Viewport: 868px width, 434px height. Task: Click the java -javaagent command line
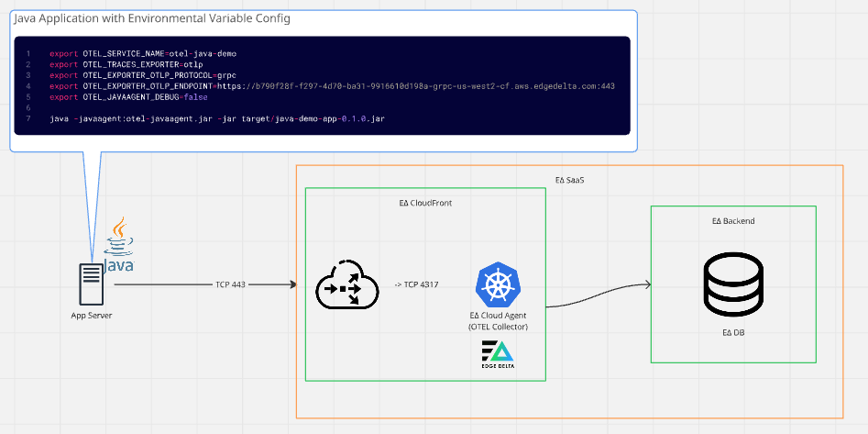pos(217,119)
